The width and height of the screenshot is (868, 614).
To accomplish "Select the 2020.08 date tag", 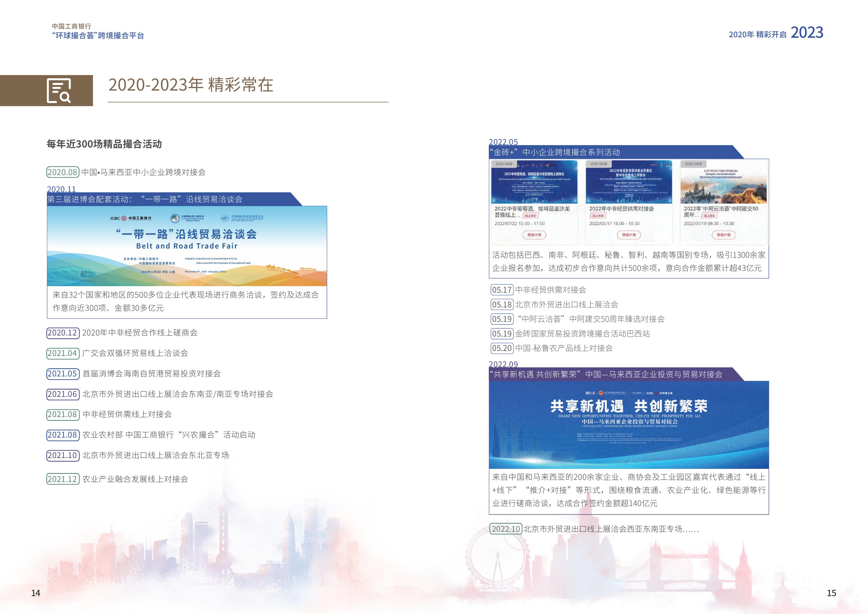I will pyautogui.click(x=63, y=172).
